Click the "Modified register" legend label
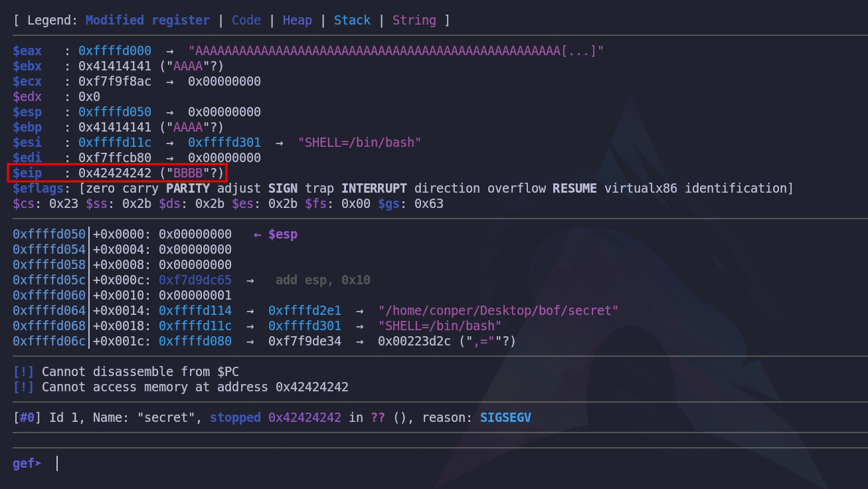 point(147,20)
